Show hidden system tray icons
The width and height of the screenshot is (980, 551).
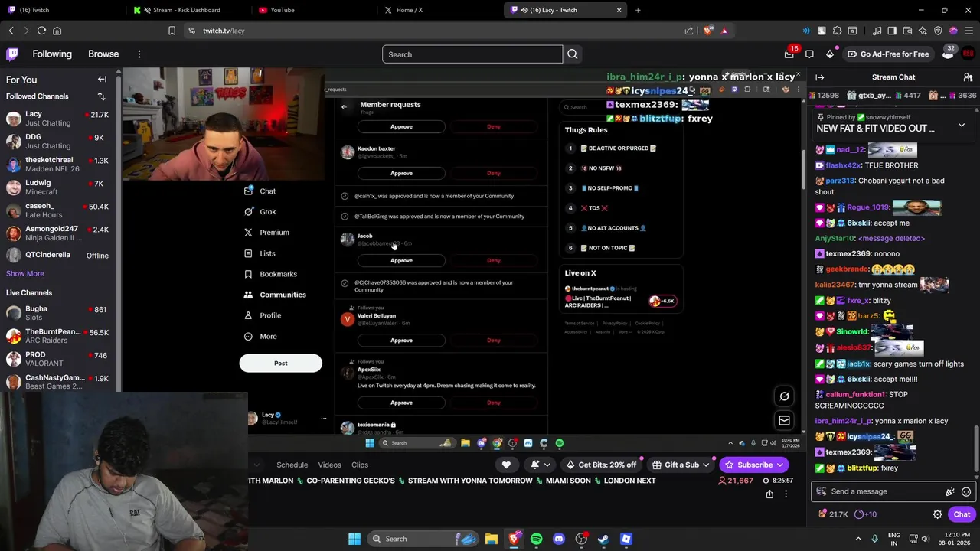point(858,539)
